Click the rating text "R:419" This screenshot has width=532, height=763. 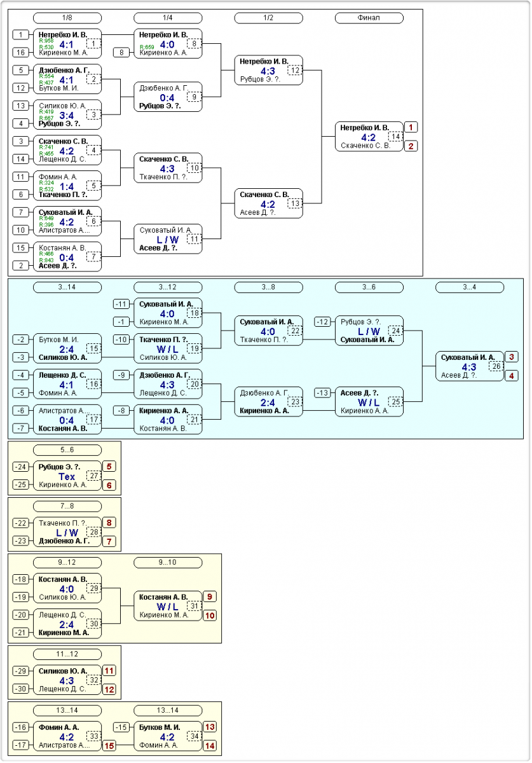point(46,112)
